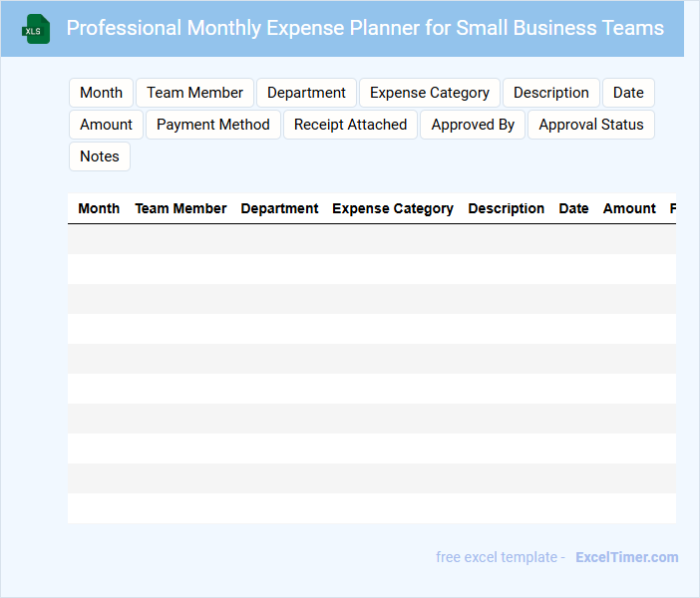Click the Team Member column header
Screen dimensions: 700x598
tap(180, 209)
